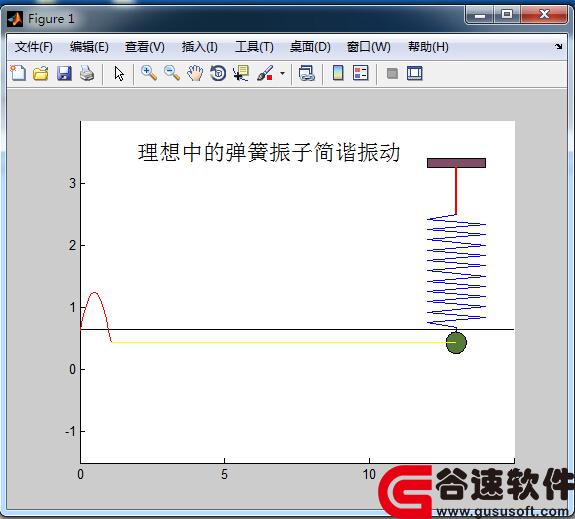Click the Show Plot Tools icon
Image resolution: width=575 pixels, height=519 pixels.
(x=415, y=73)
